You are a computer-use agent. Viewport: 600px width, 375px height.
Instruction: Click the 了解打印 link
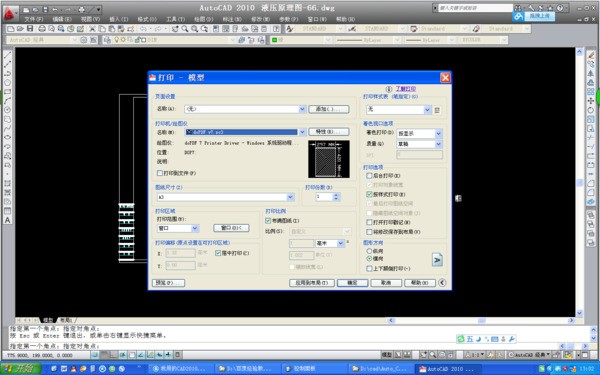[x=406, y=89]
